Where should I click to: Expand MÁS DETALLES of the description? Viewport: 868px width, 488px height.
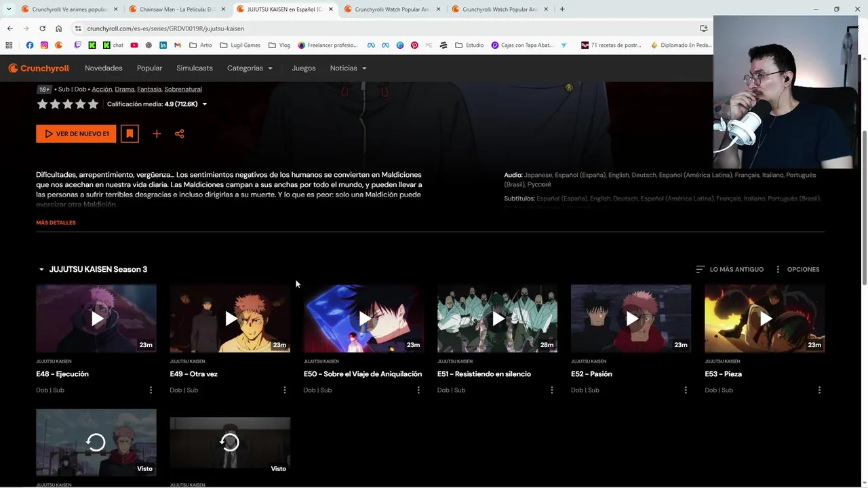[x=56, y=222]
